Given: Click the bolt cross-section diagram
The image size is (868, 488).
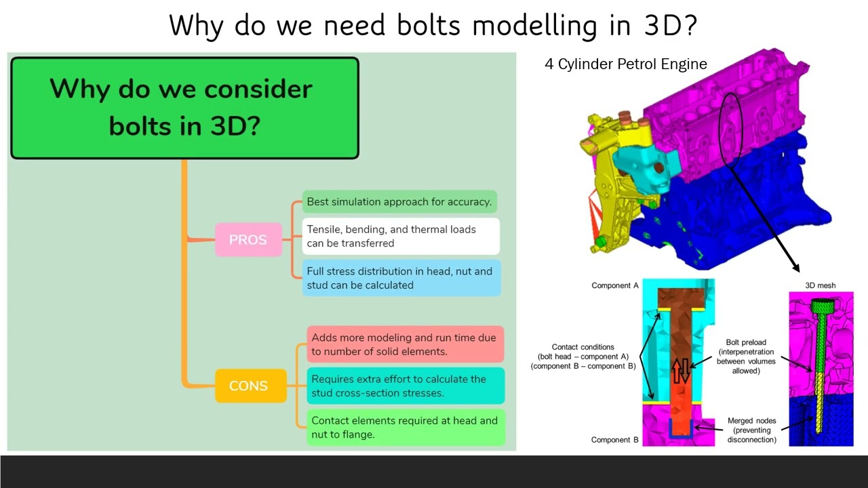Looking at the screenshot, I should point(678,363).
